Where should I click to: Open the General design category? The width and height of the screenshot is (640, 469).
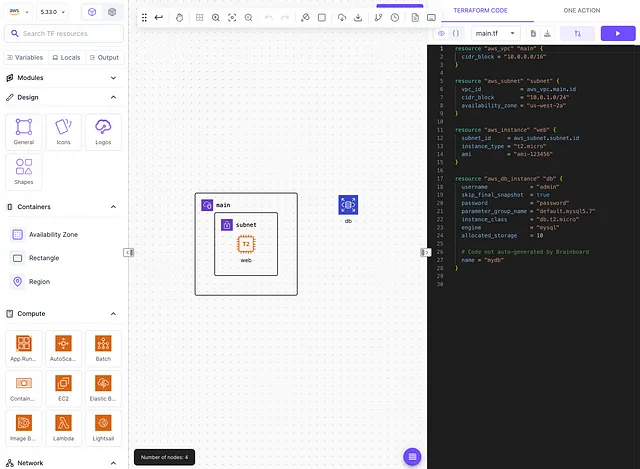[24, 132]
